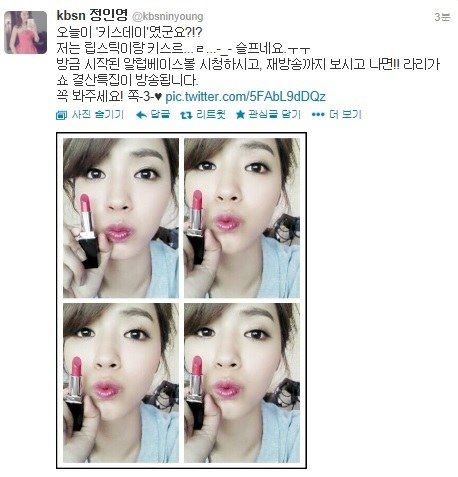Click the reply arrow icon
This screenshot has width=458, height=477.
141,115
